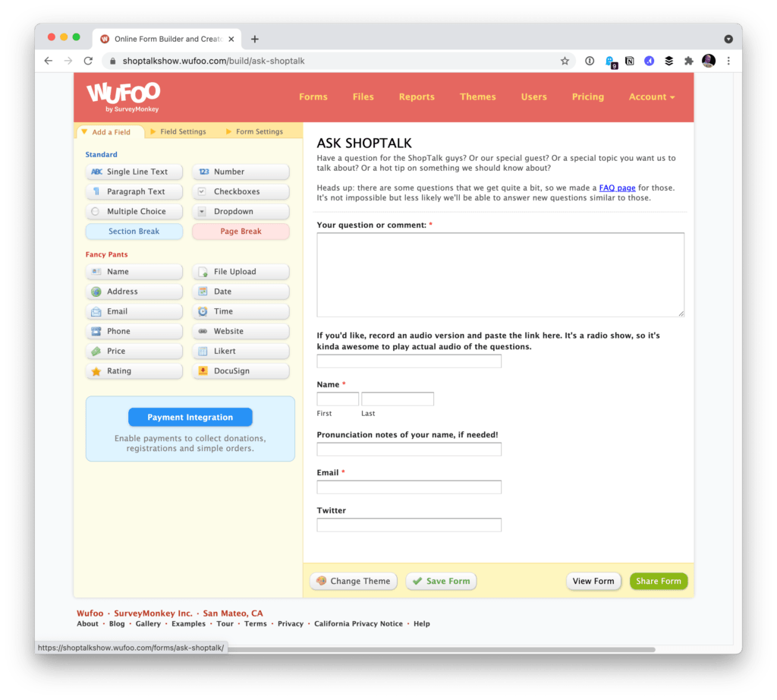Click the Last name input
Image resolution: width=777 pixels, height=700 pixels.
[x=398, y=399]
